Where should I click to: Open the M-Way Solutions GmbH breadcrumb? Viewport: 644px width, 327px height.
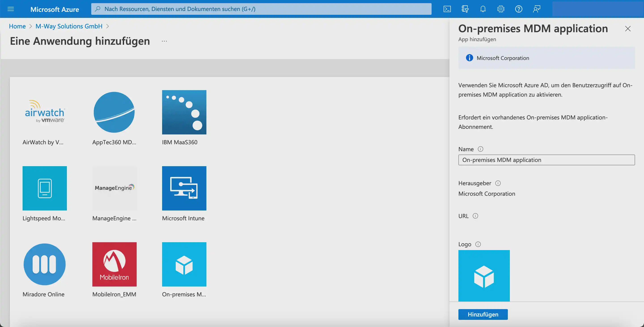pyautogui.click(x=69, y=26)
